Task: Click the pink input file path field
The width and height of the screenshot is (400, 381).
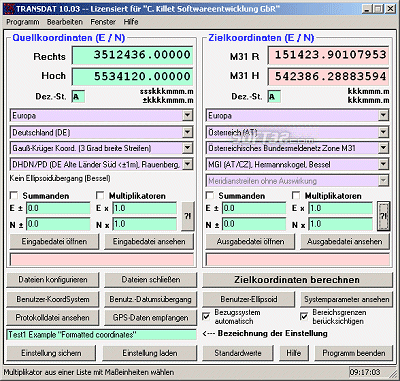Action: click(x=102, y=260)
